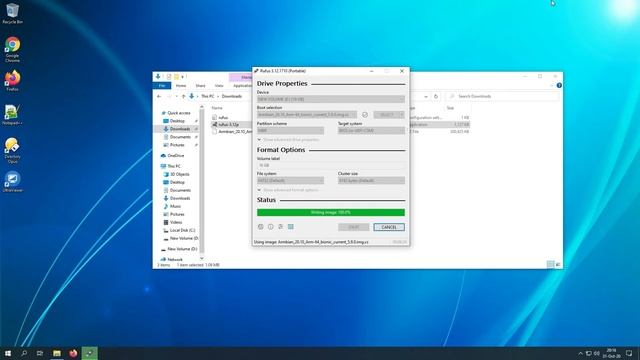Viewport: 640px width, 360px height.
Task: Select Quick access in the navigation pane
Action: pyautogui.click(x=179, y=113)
